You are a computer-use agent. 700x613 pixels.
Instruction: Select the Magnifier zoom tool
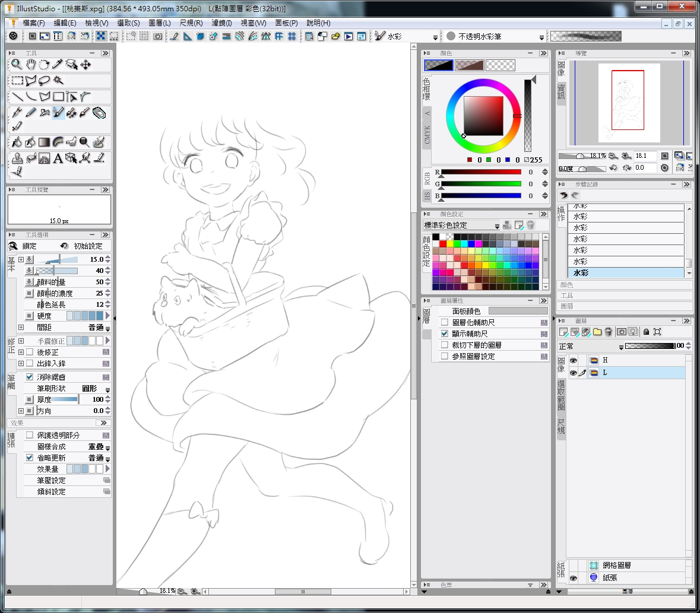17,65
